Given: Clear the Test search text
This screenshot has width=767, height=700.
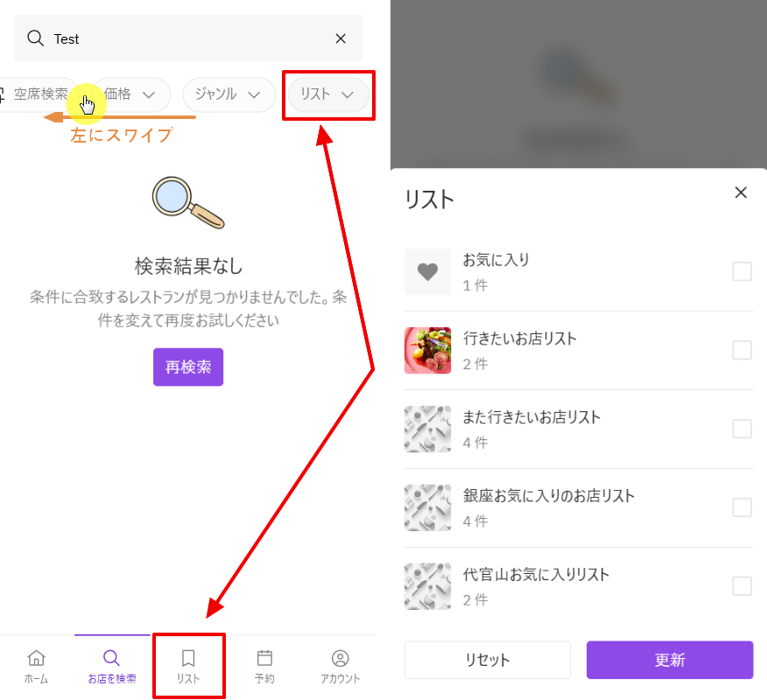Looking at the screenshot, I should (x=341, y=38).
